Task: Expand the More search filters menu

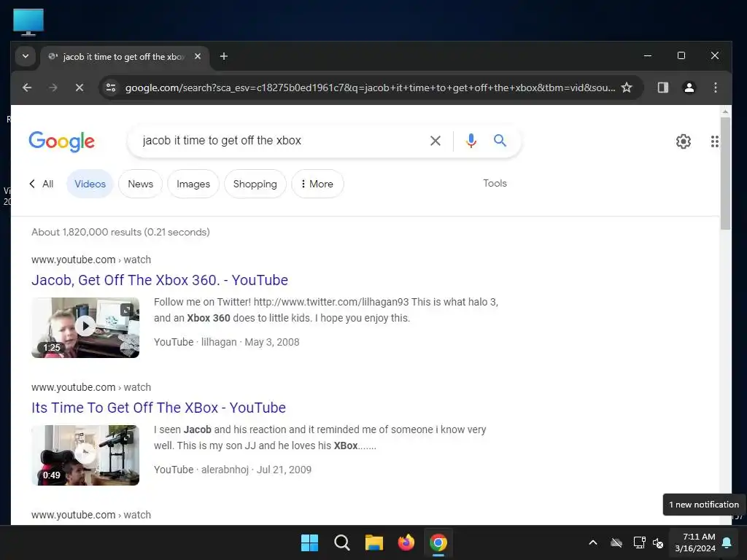Action: pos(317,184)
